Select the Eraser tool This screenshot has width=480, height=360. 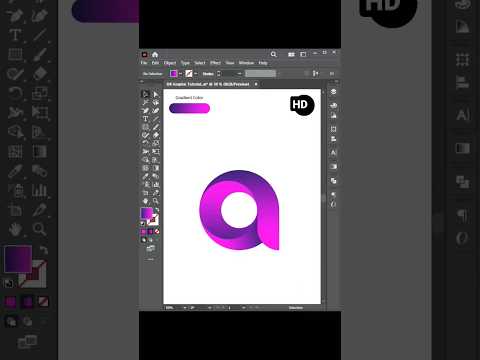point(156,135)
